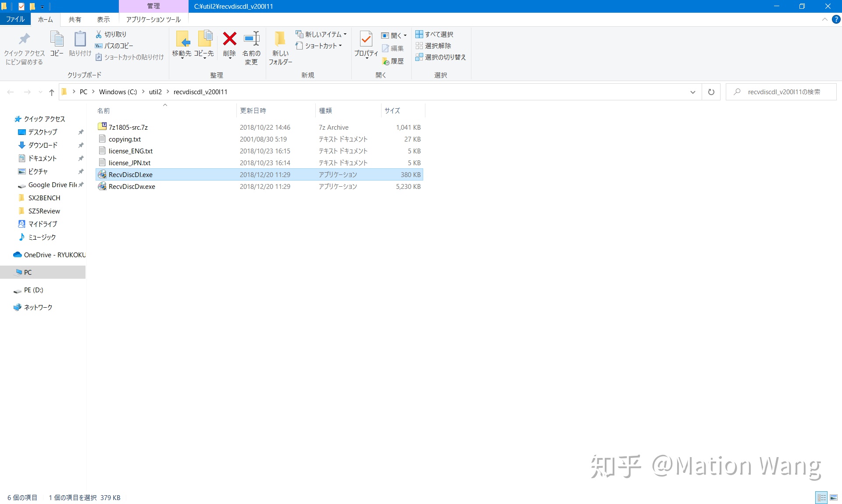Open the File (ファイル) tab
Viewport: 842px width, 504px height.
[x=15, y=19]
